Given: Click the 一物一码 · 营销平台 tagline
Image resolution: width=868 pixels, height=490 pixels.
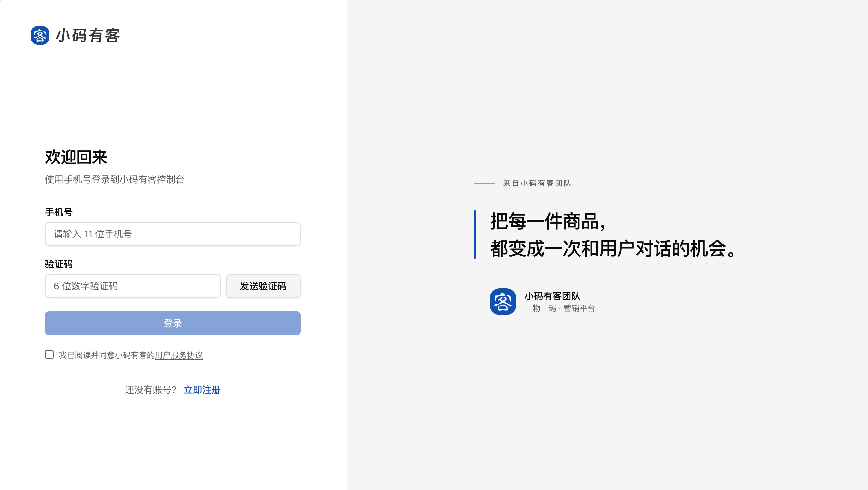Looking at the screenshot, I should (x=560, y=308).
